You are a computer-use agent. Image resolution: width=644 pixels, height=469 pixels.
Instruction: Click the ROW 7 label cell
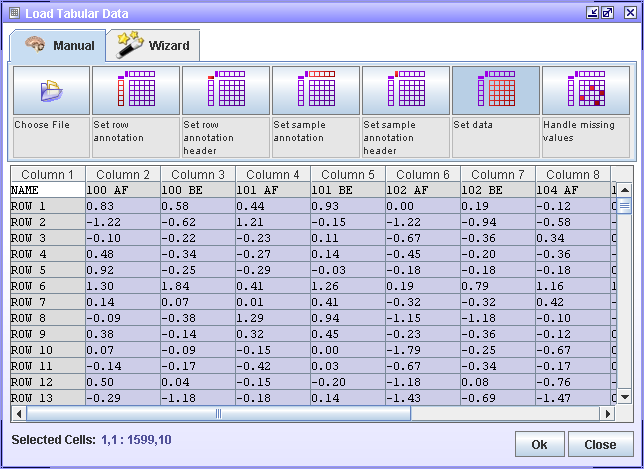pos(48,302)
